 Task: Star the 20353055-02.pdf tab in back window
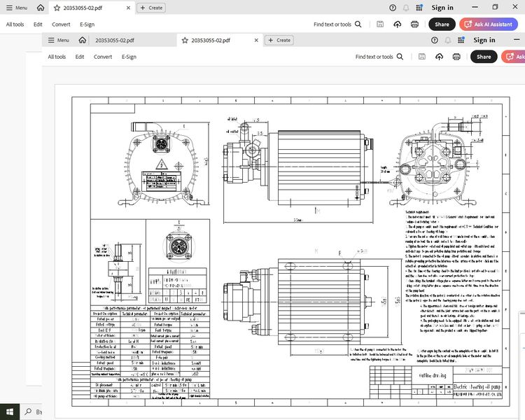point(57,8)
